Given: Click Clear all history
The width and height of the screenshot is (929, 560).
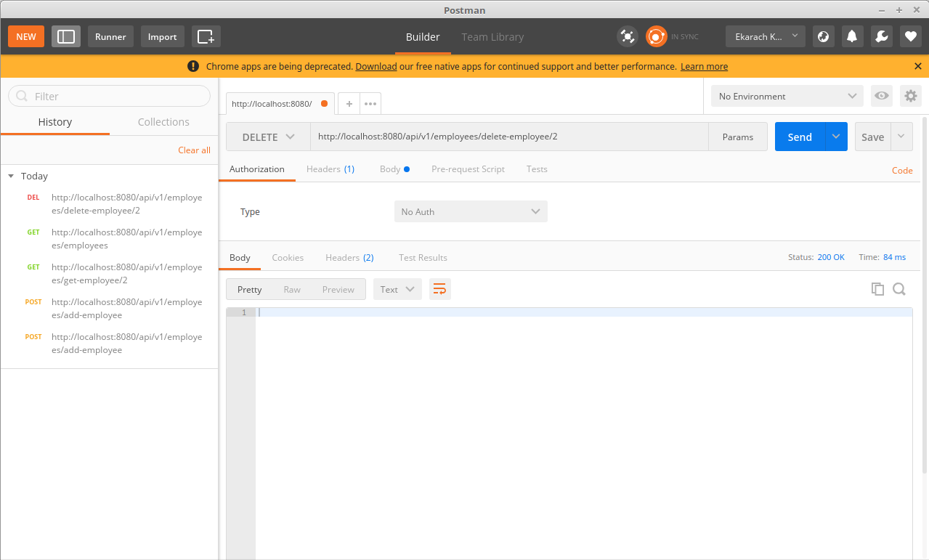Looking at the screenshot, I should (x=195, y=150).
